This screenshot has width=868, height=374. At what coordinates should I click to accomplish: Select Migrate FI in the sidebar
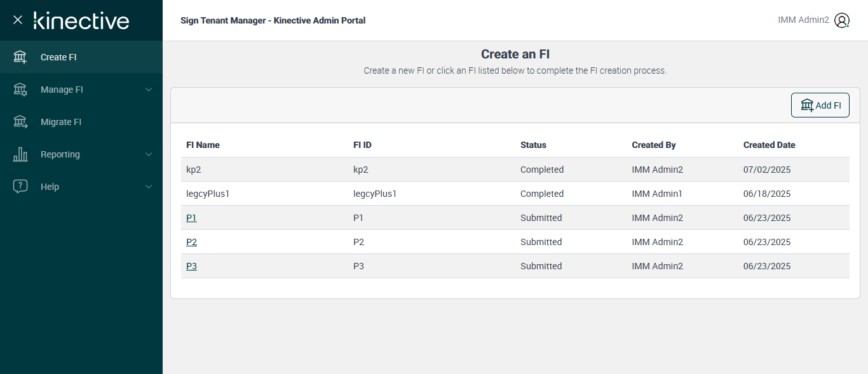(x=61, y=122)
